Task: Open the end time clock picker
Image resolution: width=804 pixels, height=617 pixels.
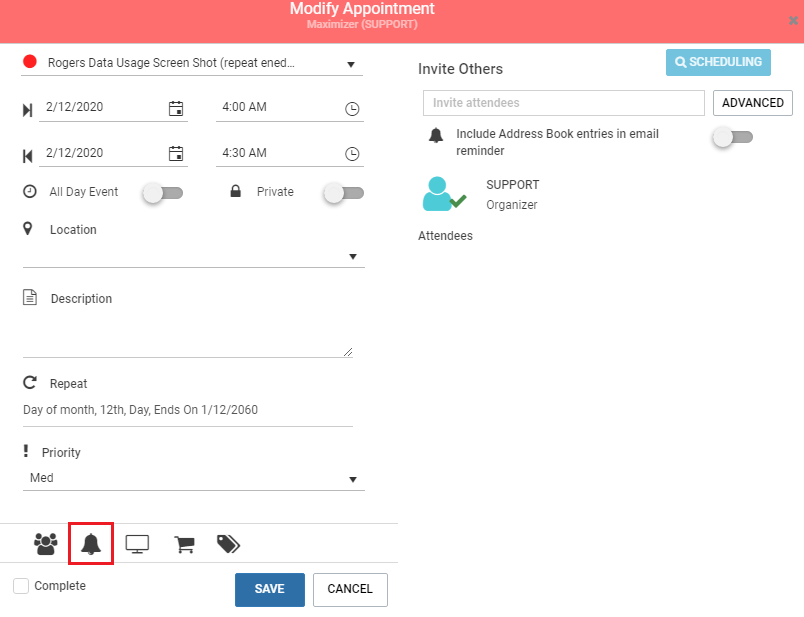Action: click(352, 153)
